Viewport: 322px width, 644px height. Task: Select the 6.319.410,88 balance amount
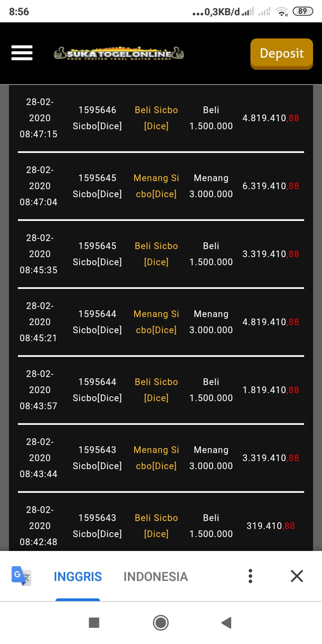pos(271,186)
